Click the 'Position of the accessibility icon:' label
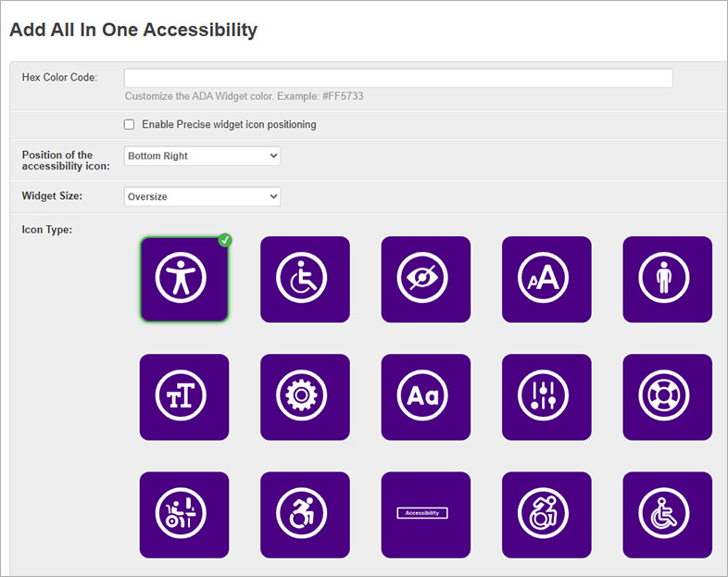This screenshot has height=577, width=728. [66, 160]
